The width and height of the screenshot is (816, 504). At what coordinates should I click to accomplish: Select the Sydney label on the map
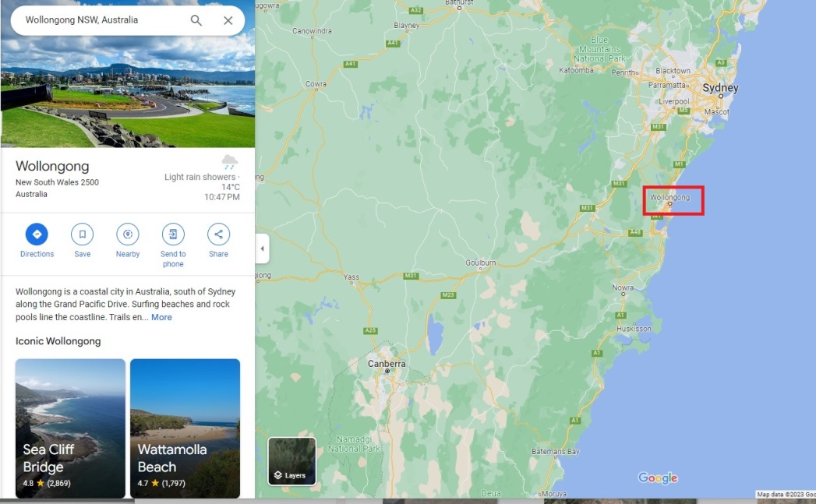coord(720,88)
